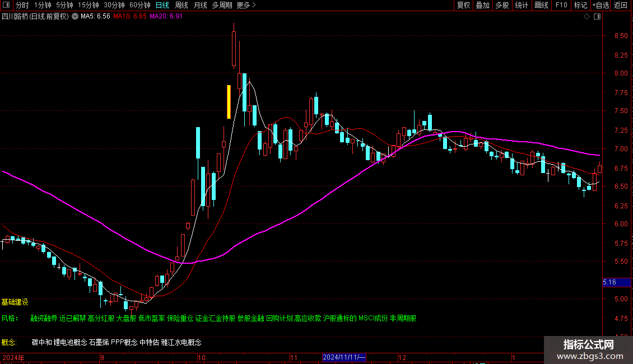Click the 统计 statistics button
The height and width of the screenshot is (364, 633).
coord(522,5)
